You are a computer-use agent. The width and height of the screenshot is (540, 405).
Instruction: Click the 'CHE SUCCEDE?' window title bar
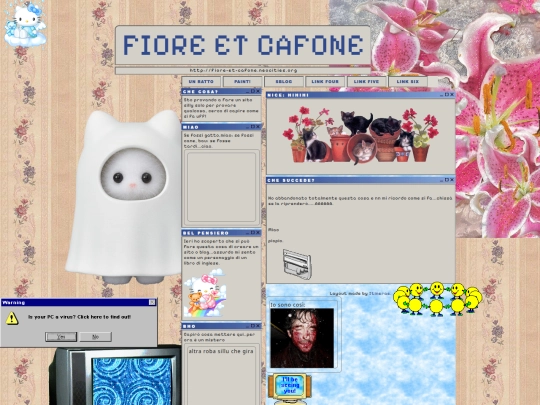(361, 180)
